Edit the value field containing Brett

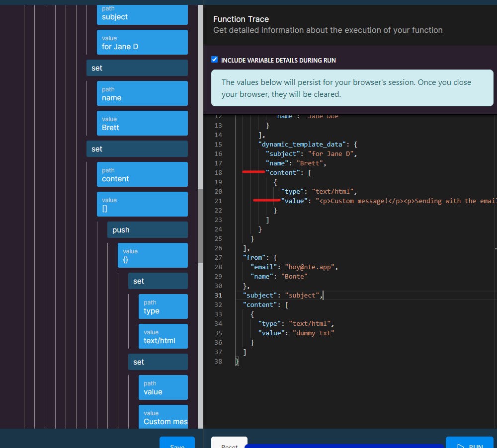pyautogui.click(x=142, y=123)
